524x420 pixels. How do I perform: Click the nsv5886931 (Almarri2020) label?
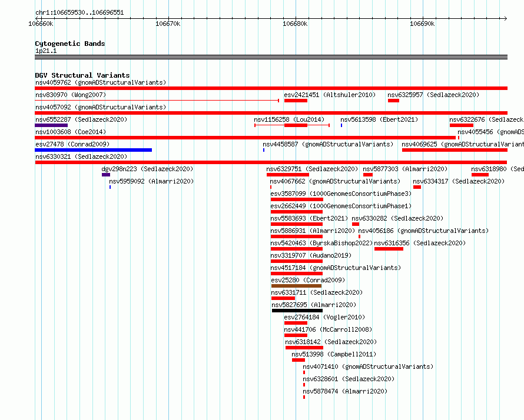click(x=313, y=231)
